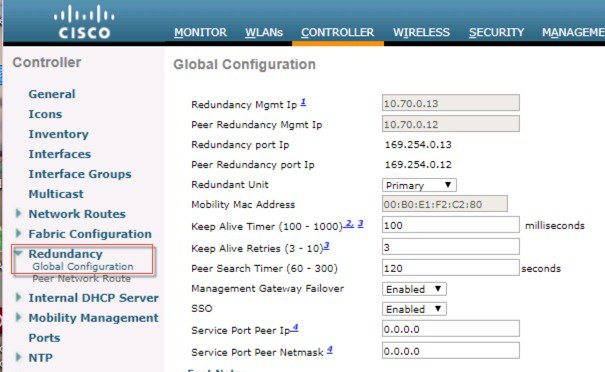Click the Peer Search Timer field

coord(451,268)
